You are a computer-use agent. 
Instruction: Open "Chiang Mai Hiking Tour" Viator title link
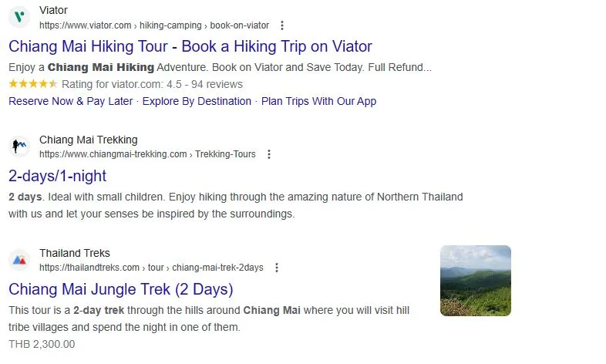(x=190, y=46)
